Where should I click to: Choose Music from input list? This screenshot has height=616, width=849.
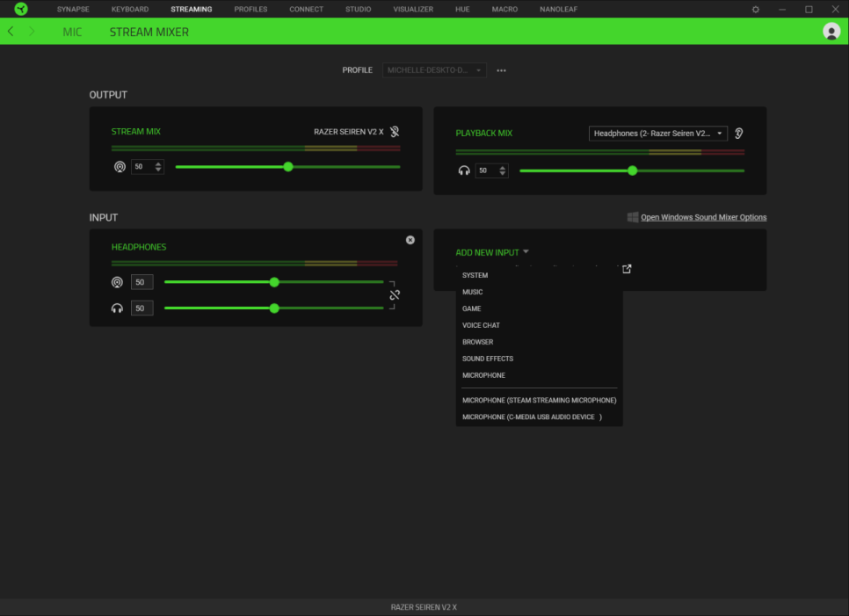(x=539, y=293)
